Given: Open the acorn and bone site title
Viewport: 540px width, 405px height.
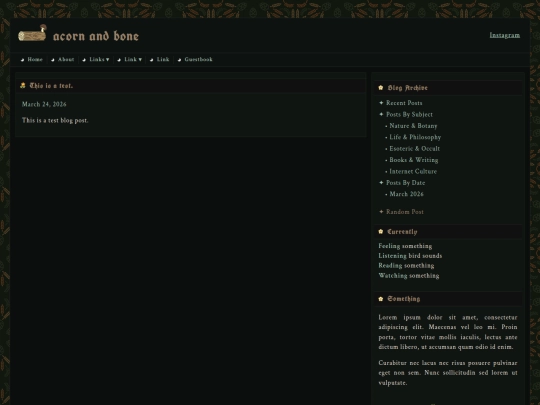Looking at the screenshot, I should 96,36.
